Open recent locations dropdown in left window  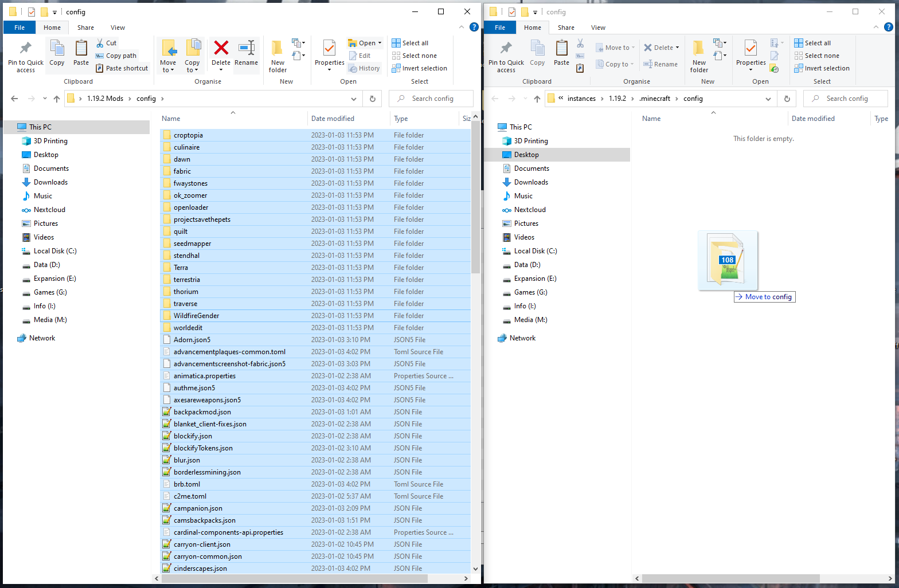click(45, 99)
